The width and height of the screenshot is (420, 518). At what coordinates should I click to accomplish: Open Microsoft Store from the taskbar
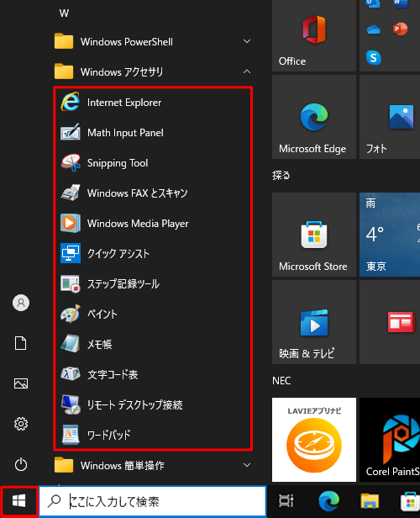tap(410, 501)
